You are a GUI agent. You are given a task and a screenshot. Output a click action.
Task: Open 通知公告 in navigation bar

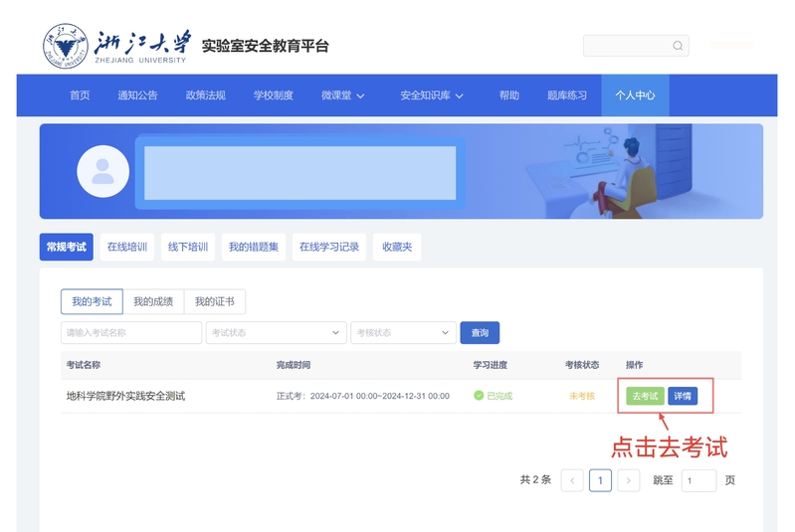[x=137, y=95]
